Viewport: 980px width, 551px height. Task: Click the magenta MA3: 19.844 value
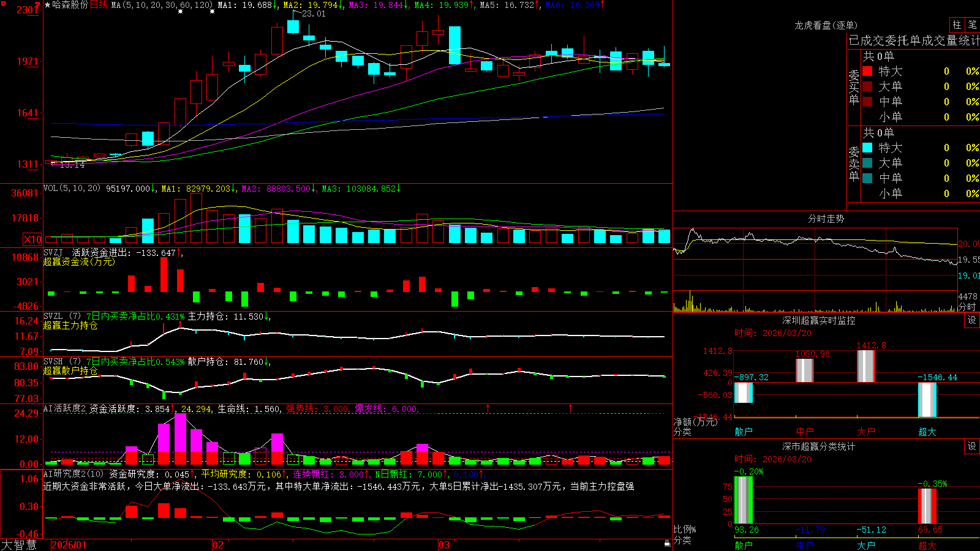pyautogui.click(x=376, y=5)
